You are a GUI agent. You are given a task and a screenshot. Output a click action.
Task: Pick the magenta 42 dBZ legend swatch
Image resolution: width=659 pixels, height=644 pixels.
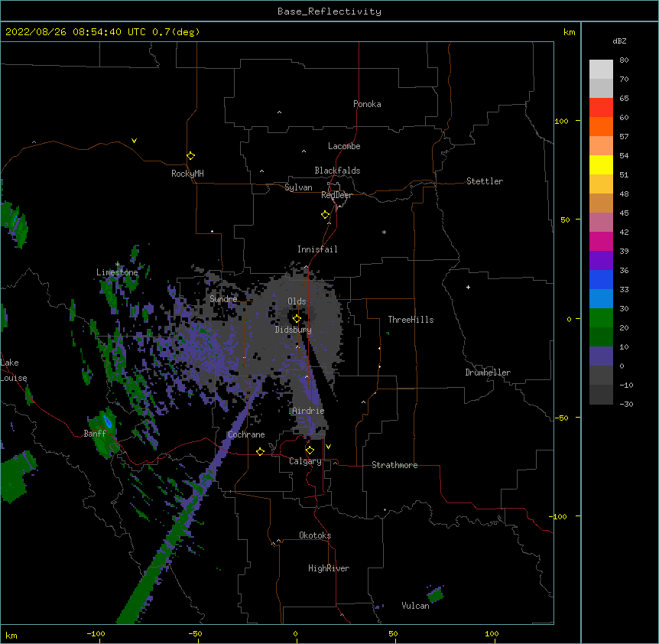click(601, 241)
